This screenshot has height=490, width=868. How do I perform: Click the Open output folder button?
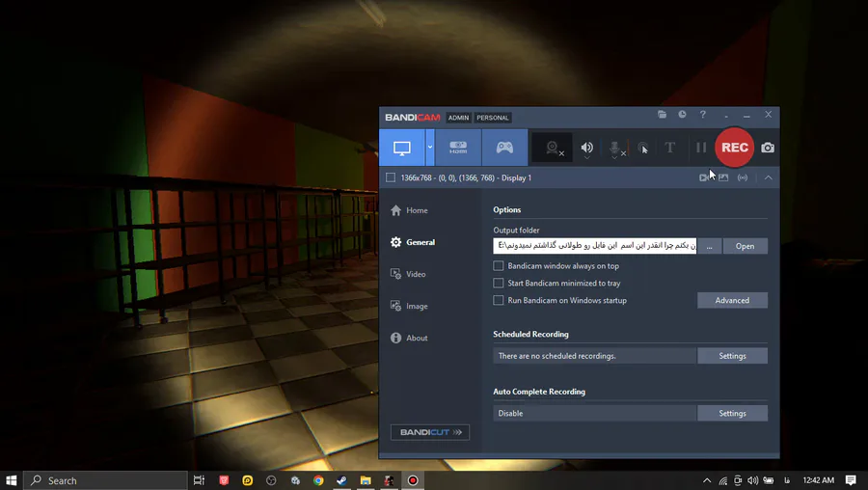[x=745, y=246]
